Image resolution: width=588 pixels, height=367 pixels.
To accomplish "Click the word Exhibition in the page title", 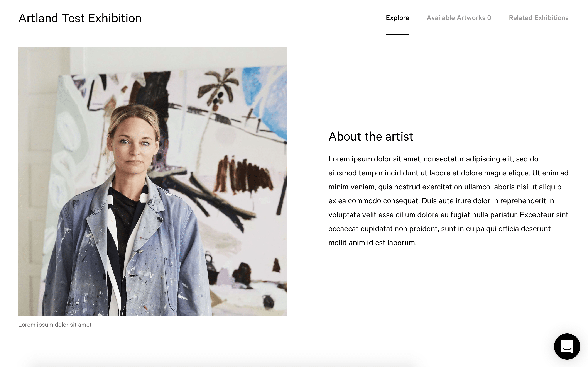I will (x=115, y=18).
